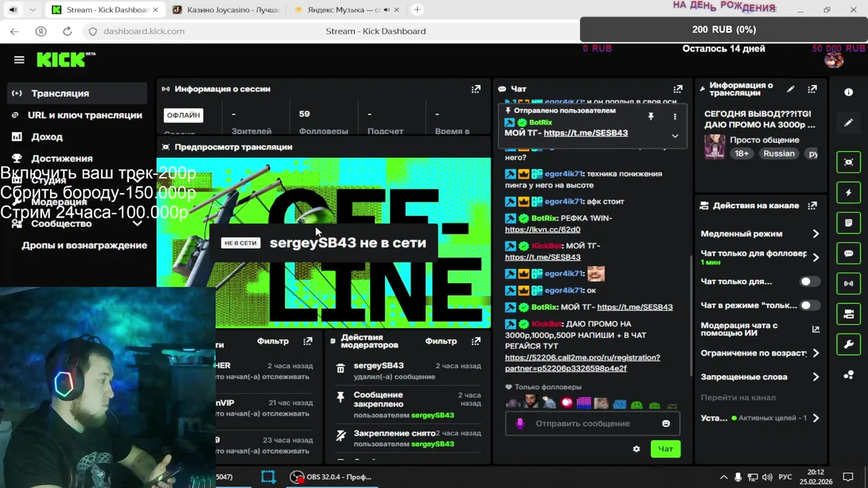
Task: Pop out the Информация о трансляции panel
Action: [812, 89]
